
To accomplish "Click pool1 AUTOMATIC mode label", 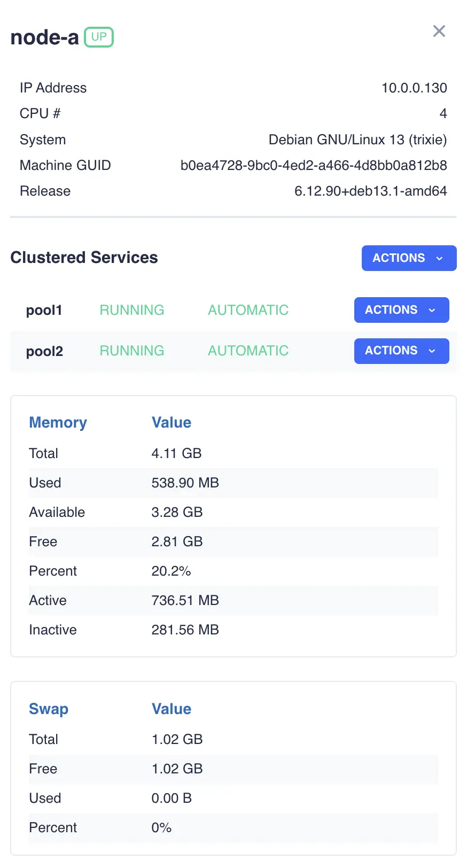I will point(248,310).
